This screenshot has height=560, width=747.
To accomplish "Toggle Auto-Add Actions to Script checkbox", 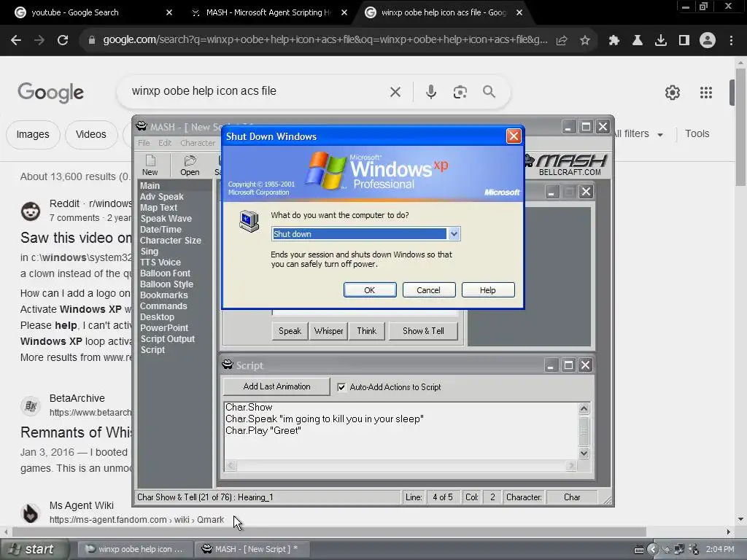I will tap(341, 387).
